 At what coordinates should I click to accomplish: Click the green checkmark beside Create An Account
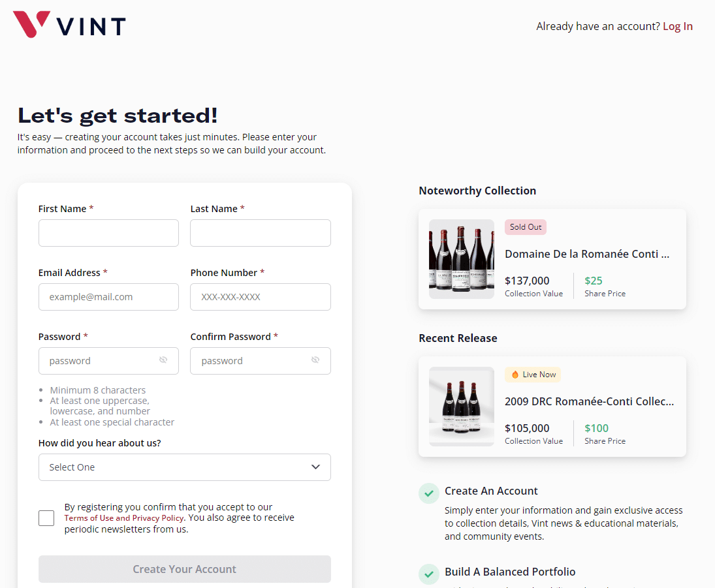click(x=429, y=493)
